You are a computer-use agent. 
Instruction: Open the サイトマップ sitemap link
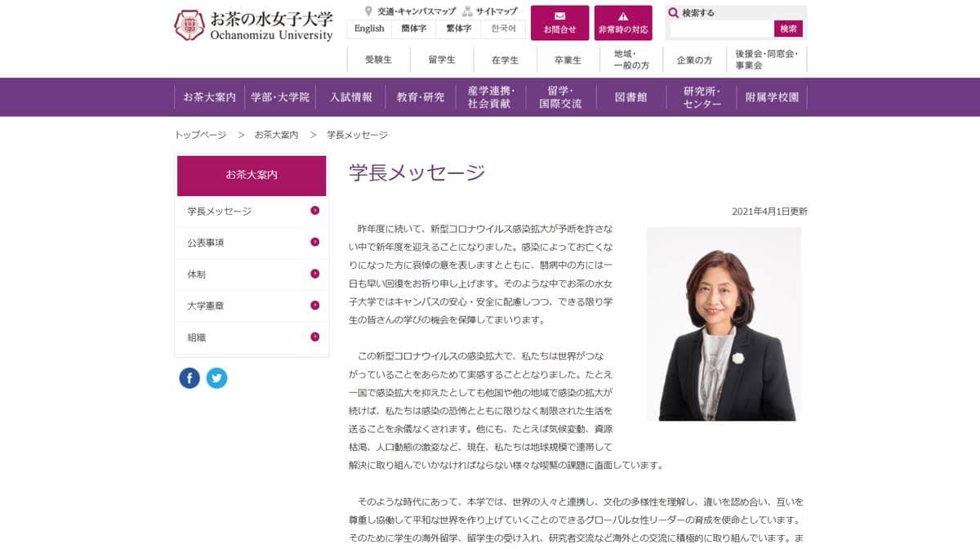point(490,11)
